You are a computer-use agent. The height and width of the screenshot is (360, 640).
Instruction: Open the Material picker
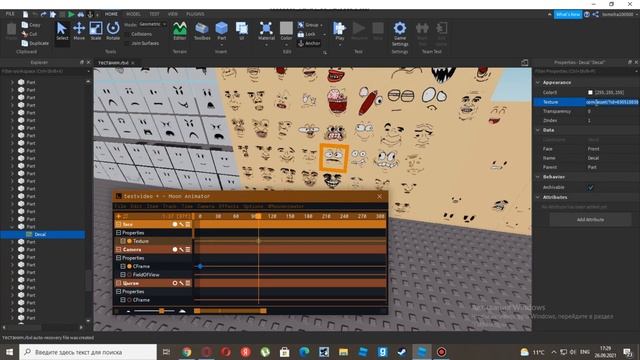[266, 31]
